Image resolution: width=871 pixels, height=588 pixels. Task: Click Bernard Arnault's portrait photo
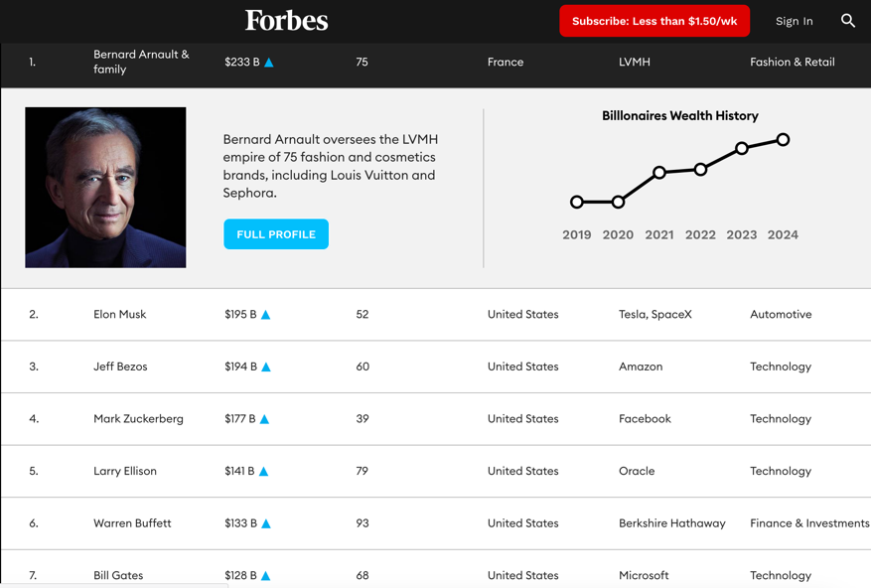point(105,188)
